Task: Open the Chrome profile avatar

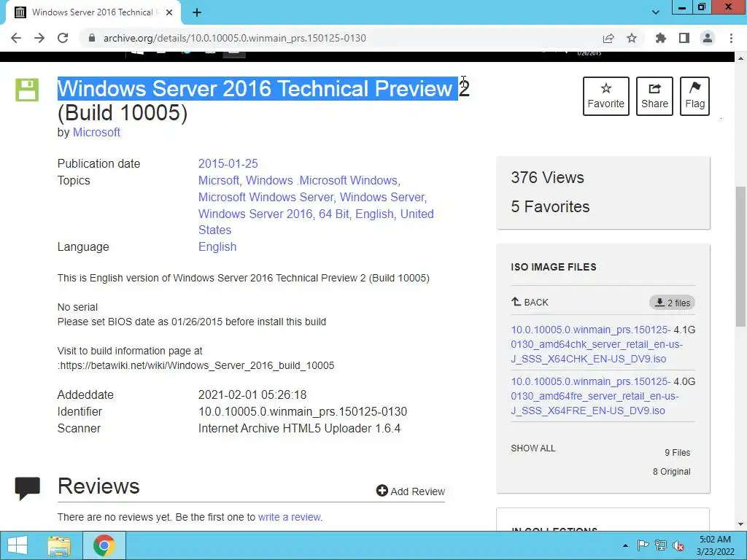Action: click(708, 38)
